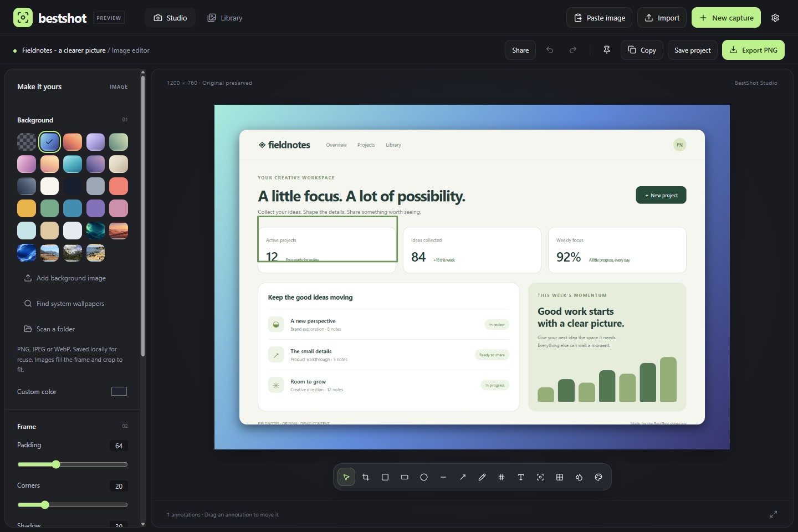
Task: Click the pin icon next to Copy
Action: point(607,50)
